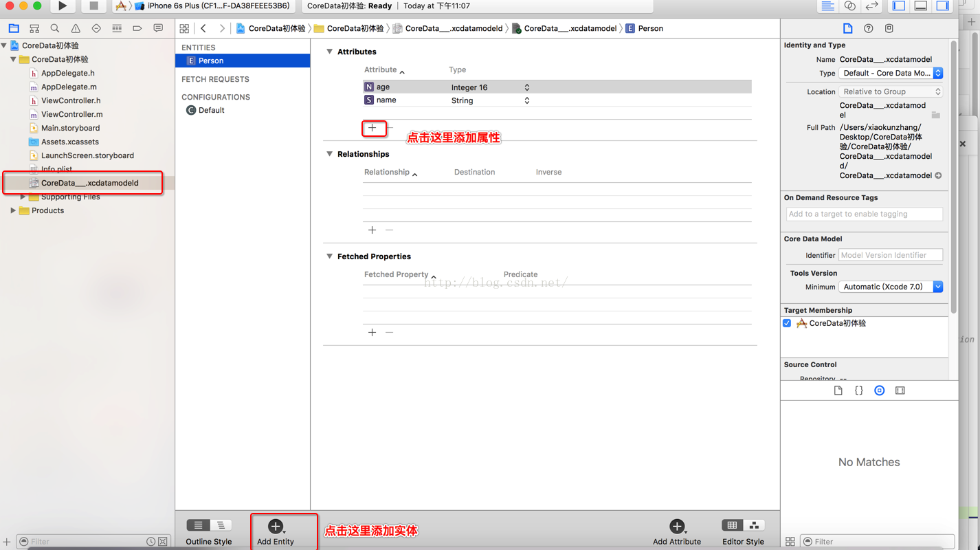980x550 pixels.
Task: Open the age attribute Type dropdown
Action: coord(526,87)
